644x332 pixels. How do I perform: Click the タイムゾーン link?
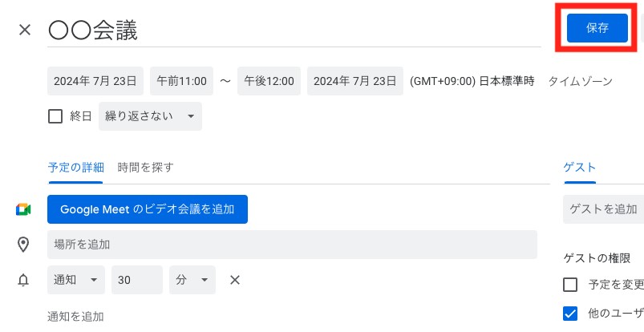pos(580,81)
